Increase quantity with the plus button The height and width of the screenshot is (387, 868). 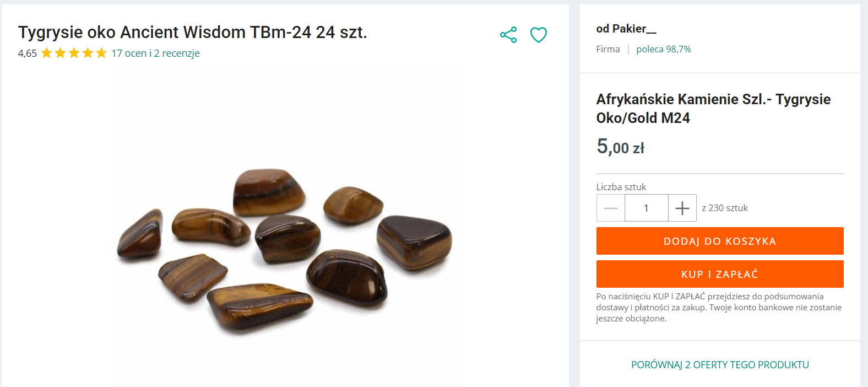point(682,208)
